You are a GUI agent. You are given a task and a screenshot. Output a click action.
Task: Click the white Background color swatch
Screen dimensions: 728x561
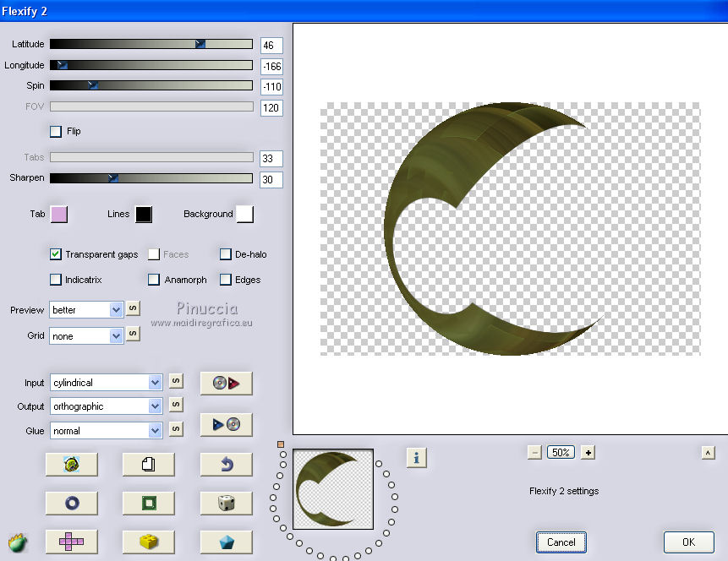click(x=244, y=215)
